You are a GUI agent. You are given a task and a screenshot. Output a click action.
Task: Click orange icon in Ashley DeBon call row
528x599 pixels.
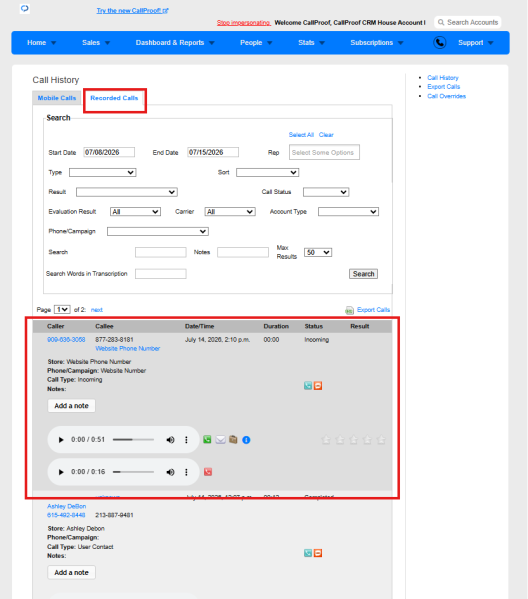(x=318, y=553)
